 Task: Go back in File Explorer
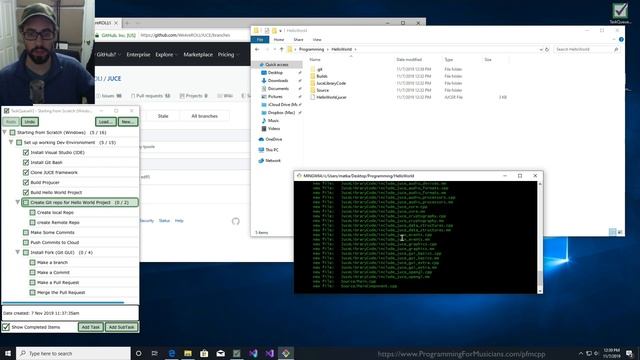pyautogui.click(x=257, y=49)
